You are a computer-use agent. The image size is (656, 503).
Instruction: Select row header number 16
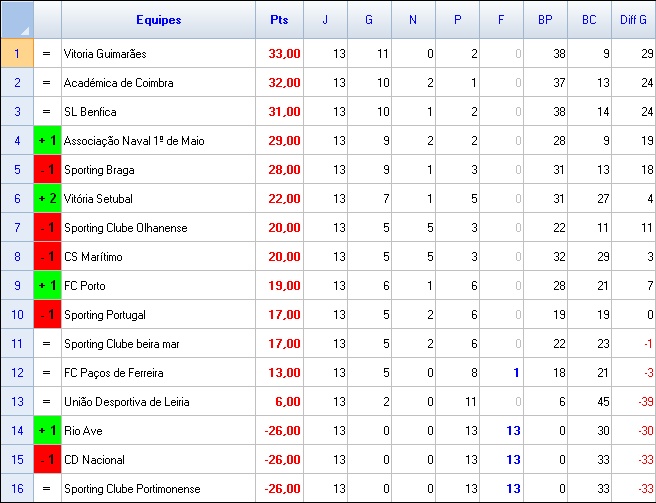pyautogui.click(x=17, y=488)
